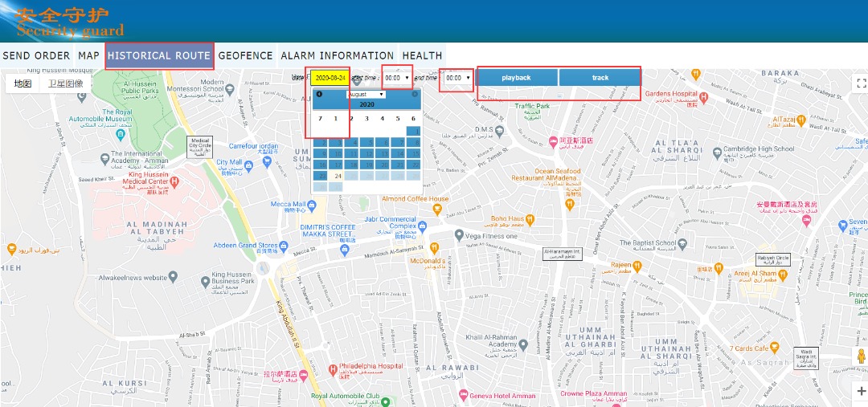This screenshot has height=407, width=868.
Task: Click the D.M.S school marker
Action: click(x=500, y=131)
